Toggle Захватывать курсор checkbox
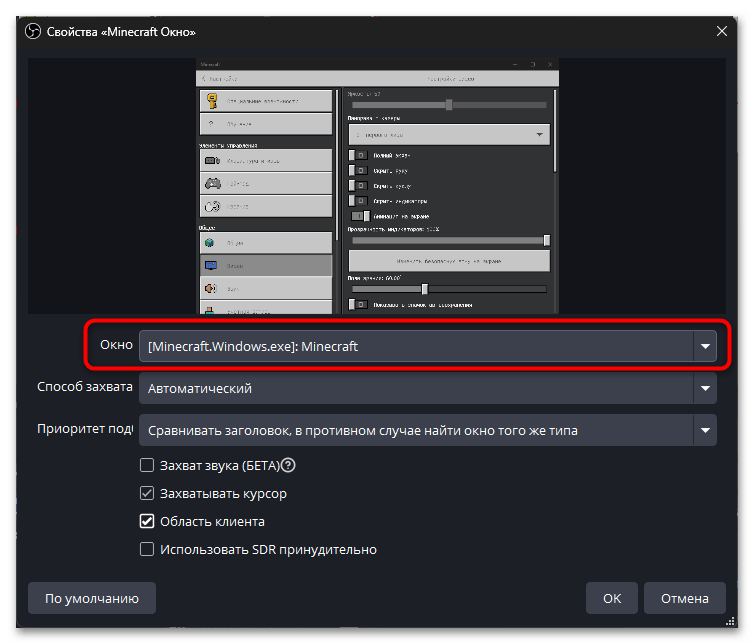The image size is (754, 644). click(x=147, y=493)
